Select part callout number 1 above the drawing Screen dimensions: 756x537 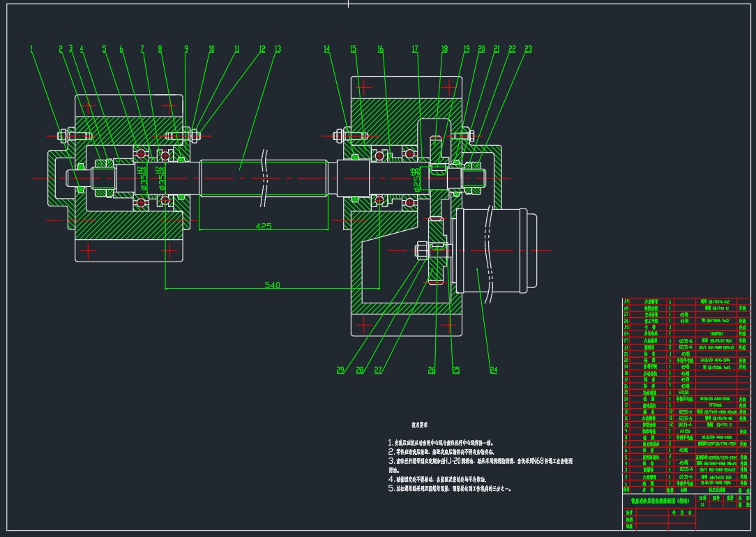32,50
